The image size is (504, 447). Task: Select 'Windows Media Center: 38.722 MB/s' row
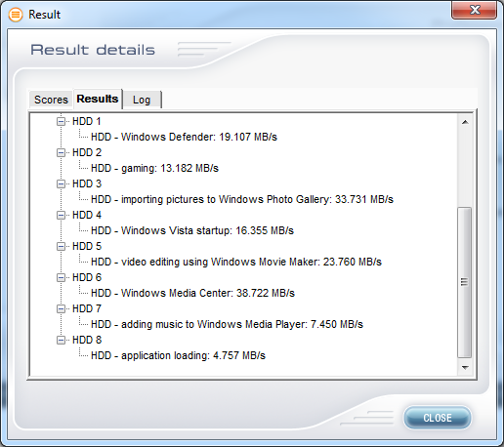tap(192, 293)
